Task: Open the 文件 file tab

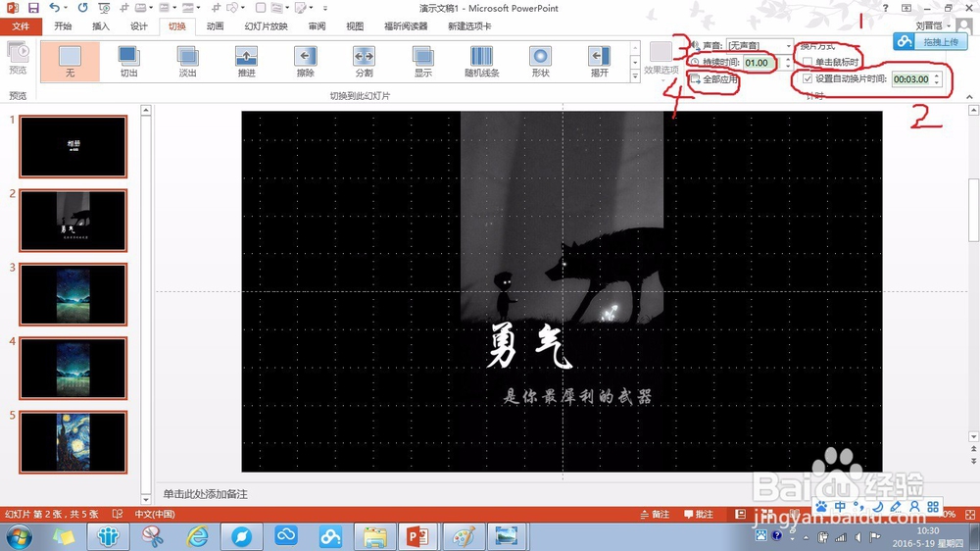Action: [21, 26]
